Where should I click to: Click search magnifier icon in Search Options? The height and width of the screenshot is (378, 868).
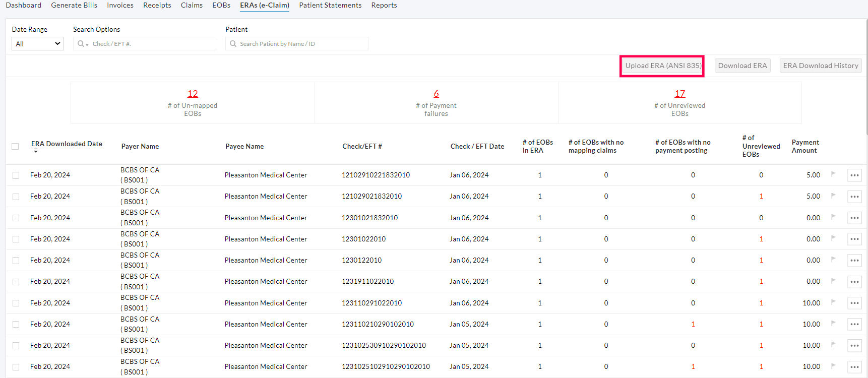(80, 44)
